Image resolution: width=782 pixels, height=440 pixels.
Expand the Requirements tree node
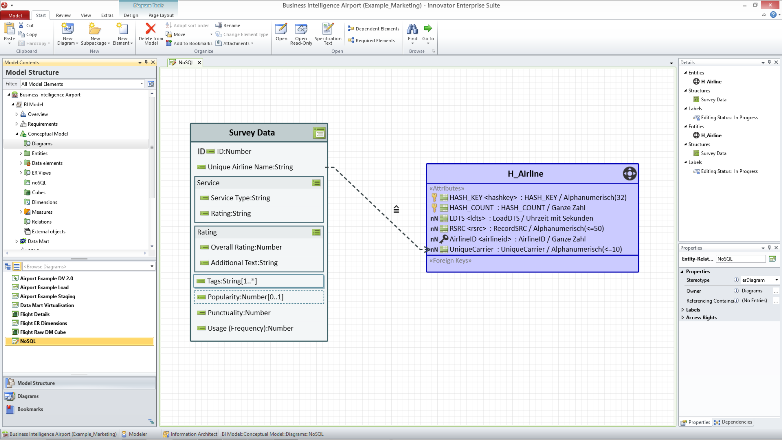18,124
